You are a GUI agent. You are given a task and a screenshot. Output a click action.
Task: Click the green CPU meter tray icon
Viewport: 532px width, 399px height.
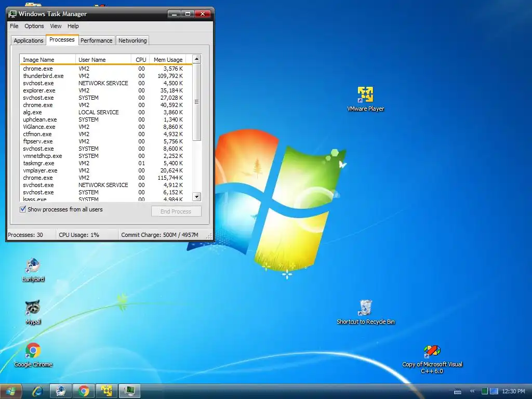point(485,391)
